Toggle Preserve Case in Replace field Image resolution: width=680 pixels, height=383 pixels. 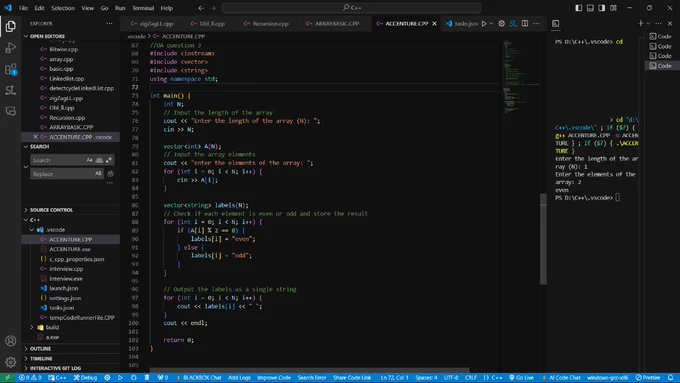tap(98, 173)
